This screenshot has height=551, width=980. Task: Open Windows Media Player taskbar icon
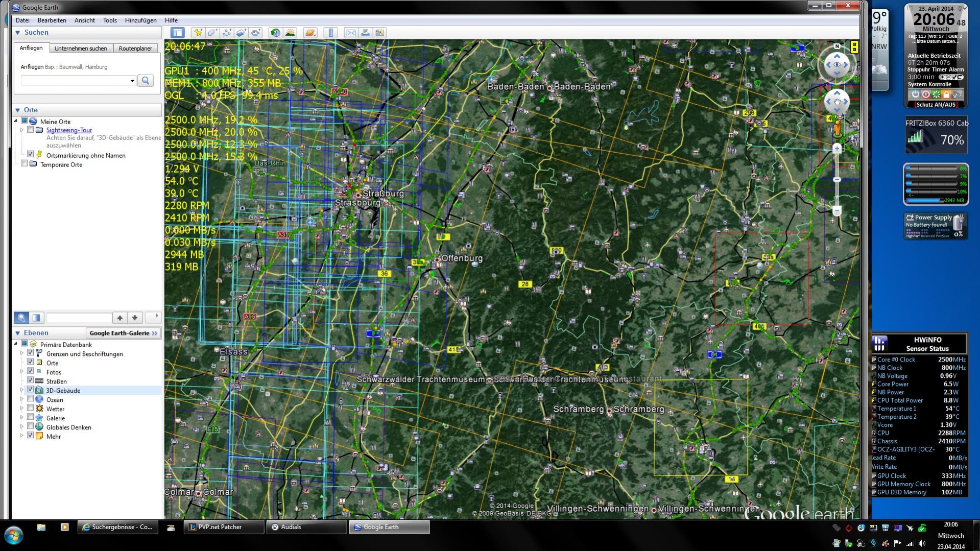pyautogui.click(x=65, y=527)
